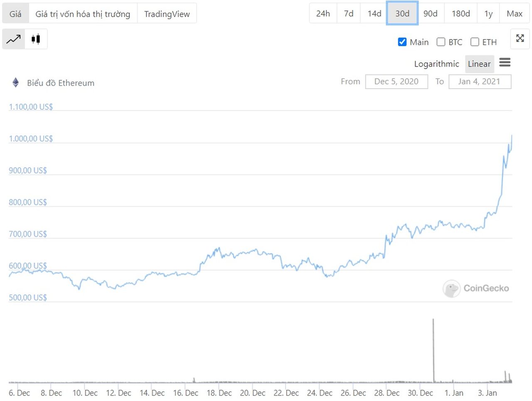The image size is (532, 401).
Task: Click the 1.000,00 US$ axis label
Action: [x=31, y=139]
